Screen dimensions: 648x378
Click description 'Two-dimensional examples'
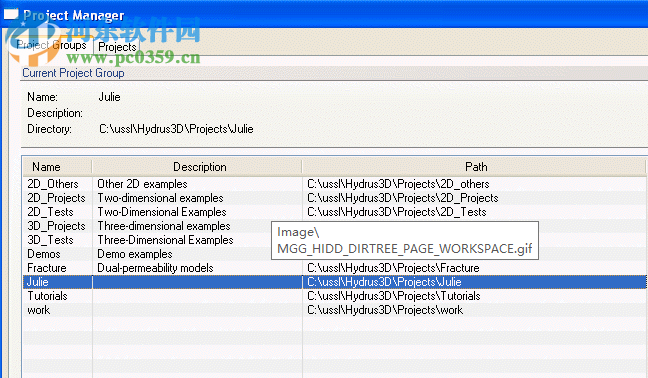[x=160, y=198]
